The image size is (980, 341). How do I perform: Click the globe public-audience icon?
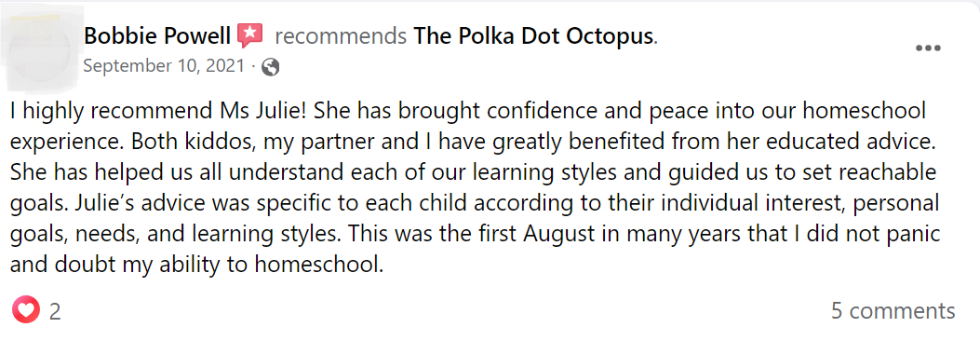[x=271, y=67]
